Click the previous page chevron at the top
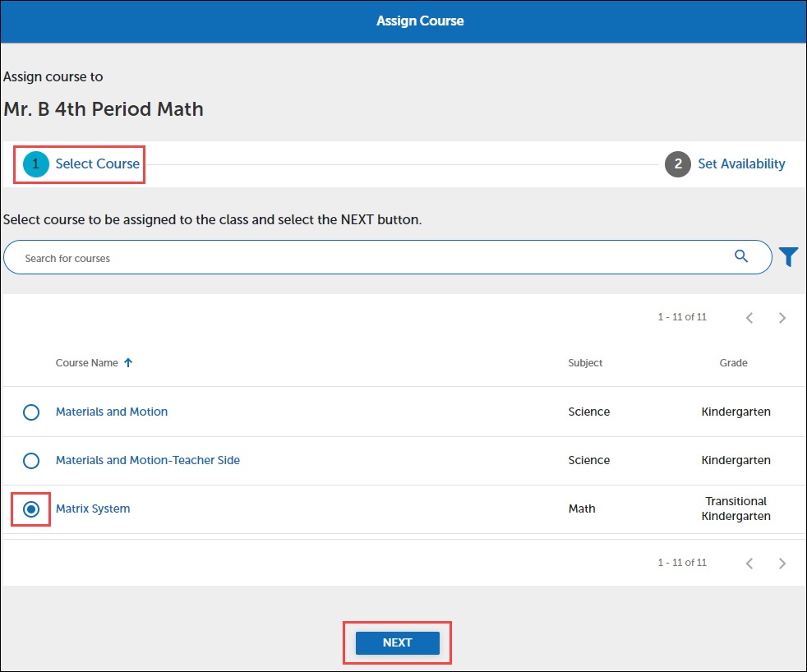Image resolution: width=807 pixels, height=672 pixels. point(749,317)
